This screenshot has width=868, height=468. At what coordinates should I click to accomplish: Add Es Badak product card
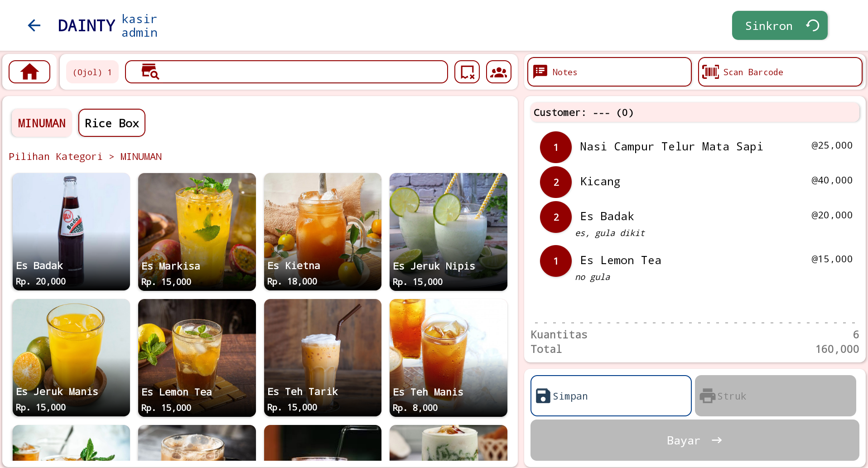(x=71, y=232)
